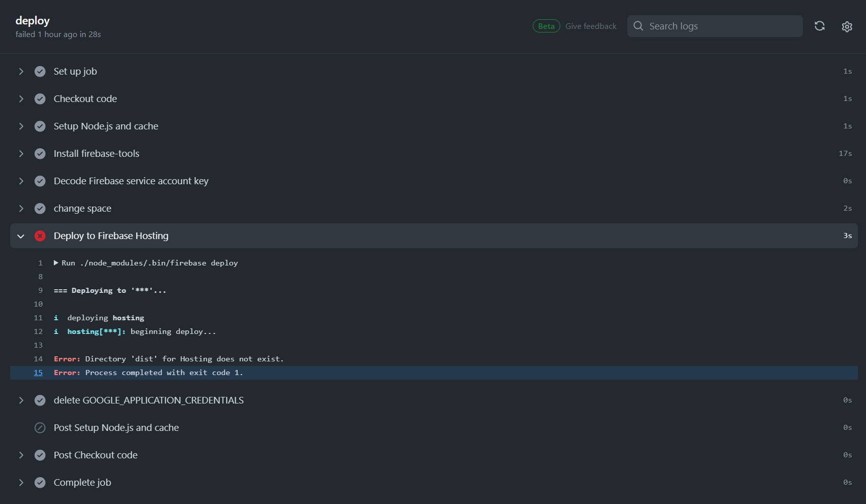Click the refresh logs icon

pyautogui.click(x=819, y=26)
